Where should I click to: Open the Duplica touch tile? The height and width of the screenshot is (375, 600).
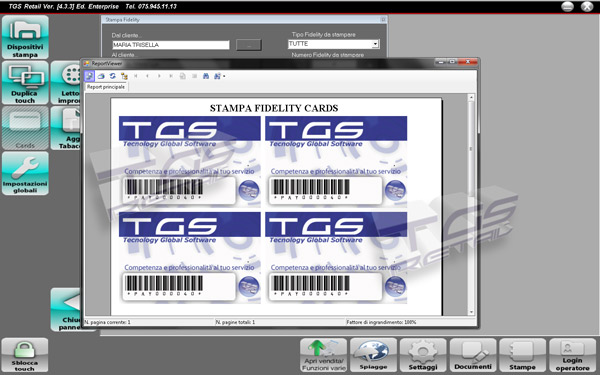coord(25,83)
